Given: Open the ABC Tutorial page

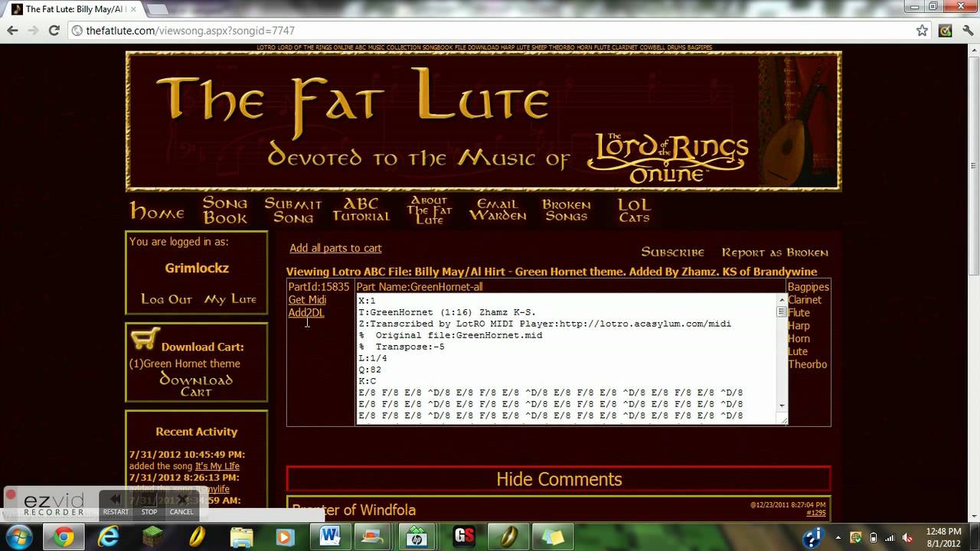Looking at the screenshot, I should [x=361, y=209].
